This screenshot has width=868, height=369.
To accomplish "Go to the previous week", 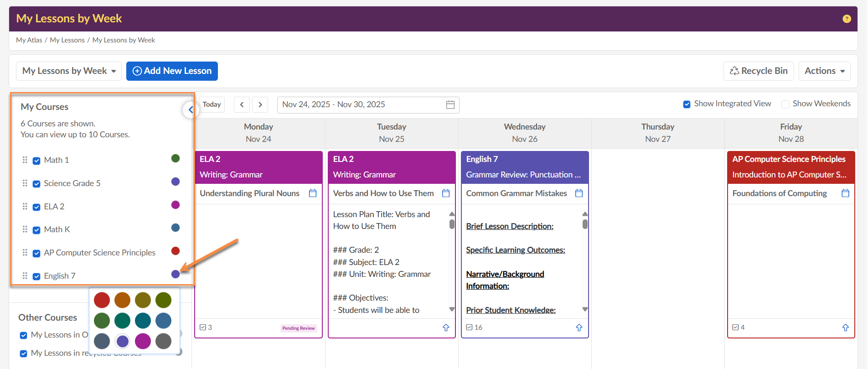I will click(242, 104).
